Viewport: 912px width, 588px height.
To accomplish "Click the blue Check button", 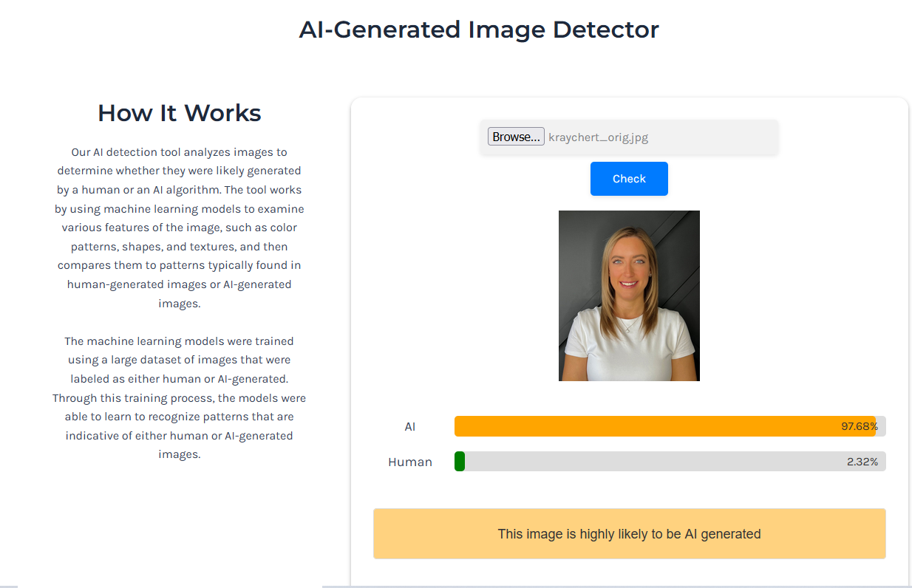I will click(x=629, y=179).
